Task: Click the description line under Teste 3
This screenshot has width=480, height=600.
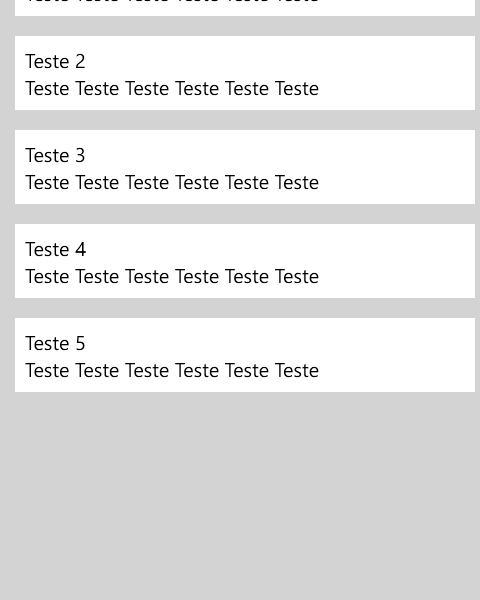Action: 172,183
